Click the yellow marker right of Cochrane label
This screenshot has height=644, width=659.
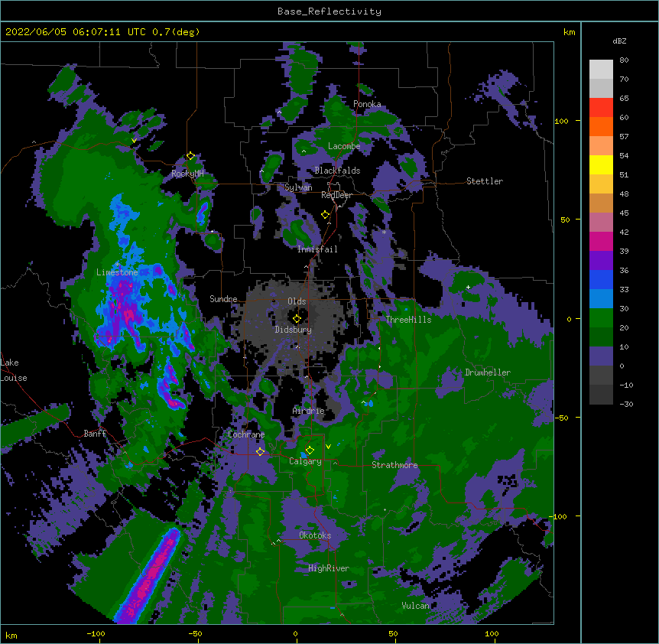[260, 452]
